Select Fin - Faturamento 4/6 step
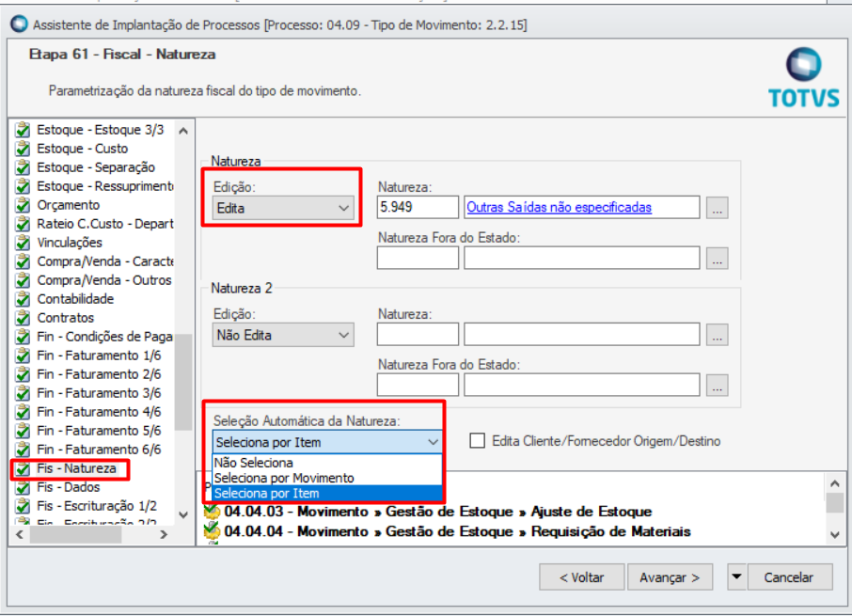The height and width of the screenshot is (616, 852). point(99,412)
